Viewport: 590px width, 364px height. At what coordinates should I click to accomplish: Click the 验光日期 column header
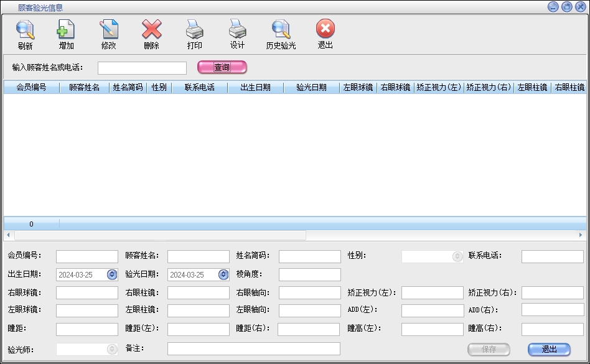(x=311, y=88)
